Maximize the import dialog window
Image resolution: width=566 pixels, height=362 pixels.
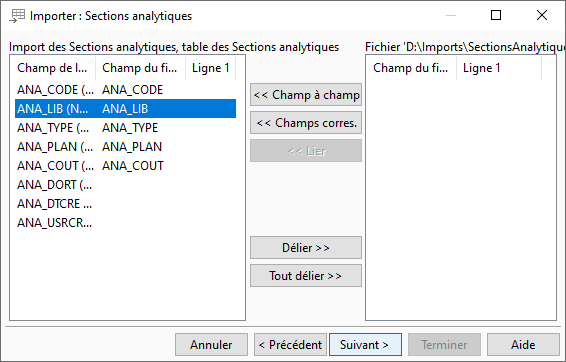[496, 15]
